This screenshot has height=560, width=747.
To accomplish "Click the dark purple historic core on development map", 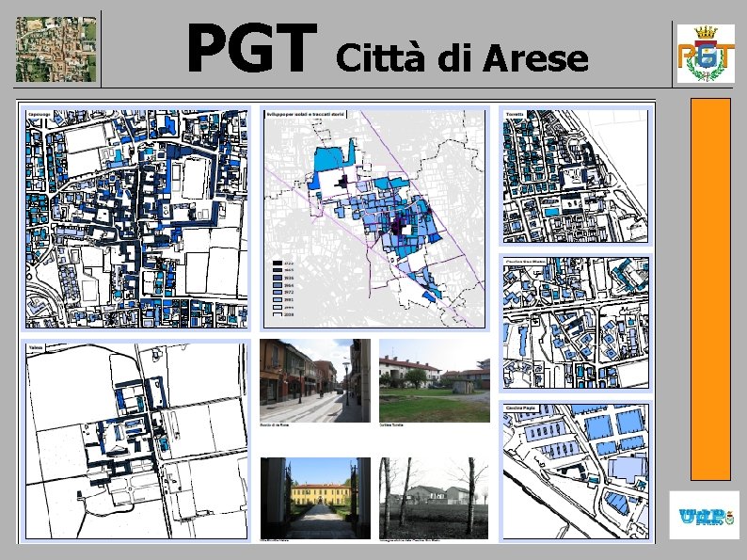I will pyautogui.click(x=398, y=226).
